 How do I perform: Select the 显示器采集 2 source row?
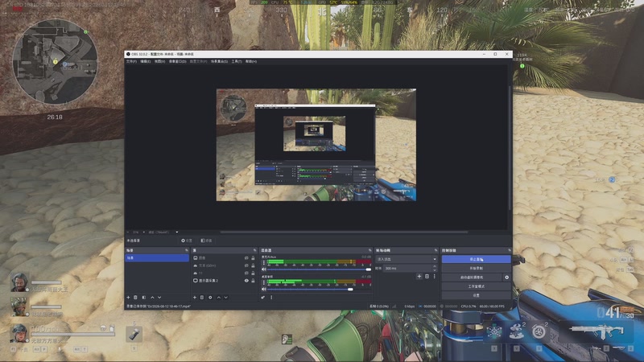click(225, 280)
